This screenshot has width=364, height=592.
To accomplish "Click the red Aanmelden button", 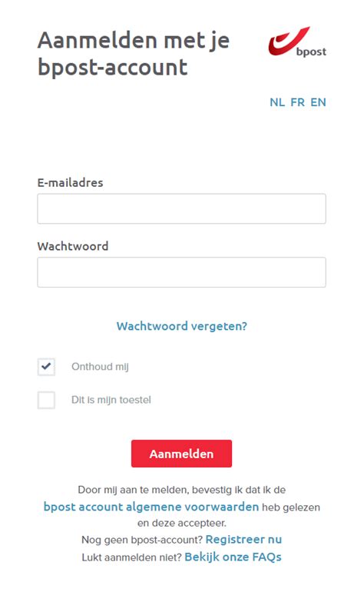I will 181,454.
